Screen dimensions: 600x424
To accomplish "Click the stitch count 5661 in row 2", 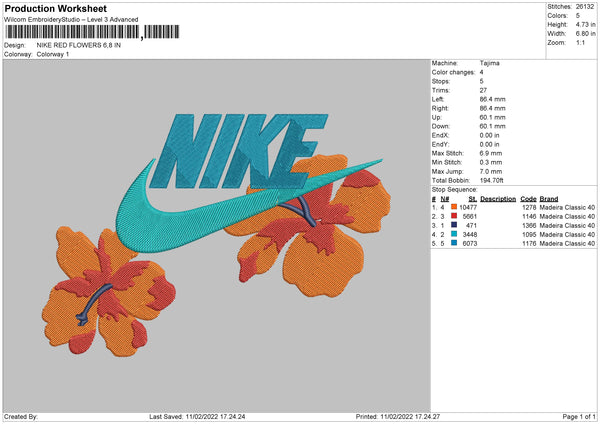I will (x=470, y=217).
